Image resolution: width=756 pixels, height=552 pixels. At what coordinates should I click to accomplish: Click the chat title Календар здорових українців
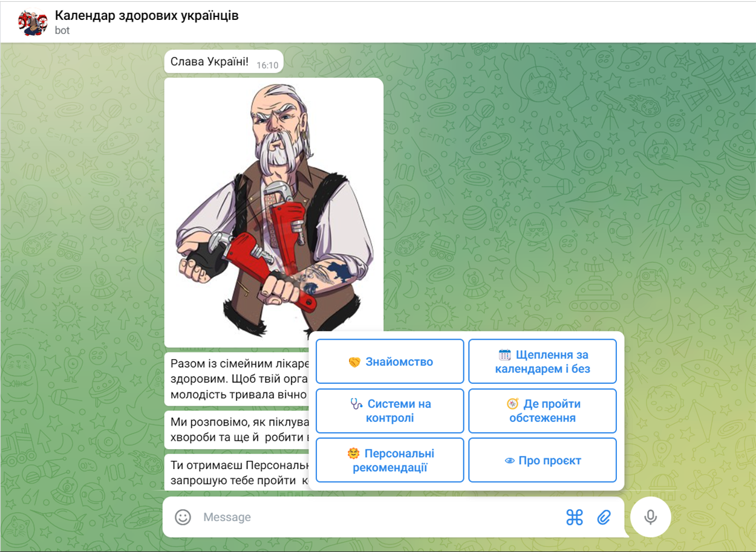147,16
